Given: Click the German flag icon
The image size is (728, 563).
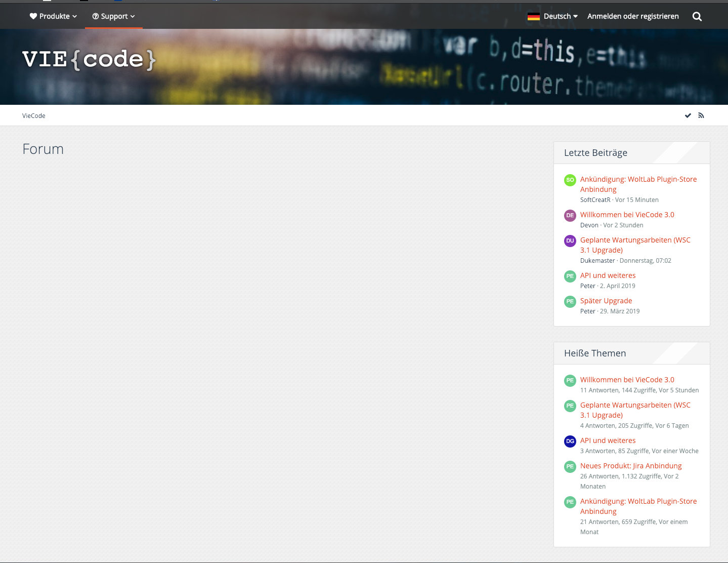Looking at the screenshot, I should click(533, 16).
